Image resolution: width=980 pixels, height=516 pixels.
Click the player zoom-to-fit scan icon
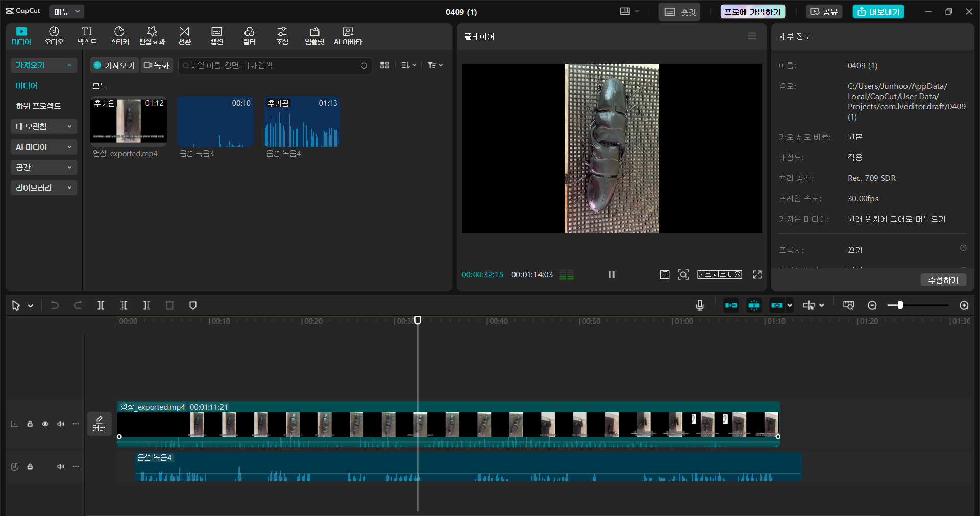click(x=683, y=274)
